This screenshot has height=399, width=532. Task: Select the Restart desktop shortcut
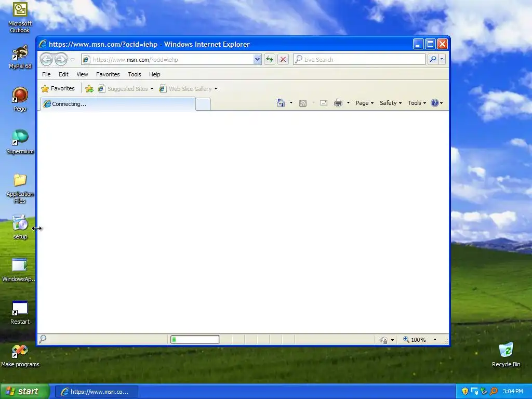click(20, 312)
